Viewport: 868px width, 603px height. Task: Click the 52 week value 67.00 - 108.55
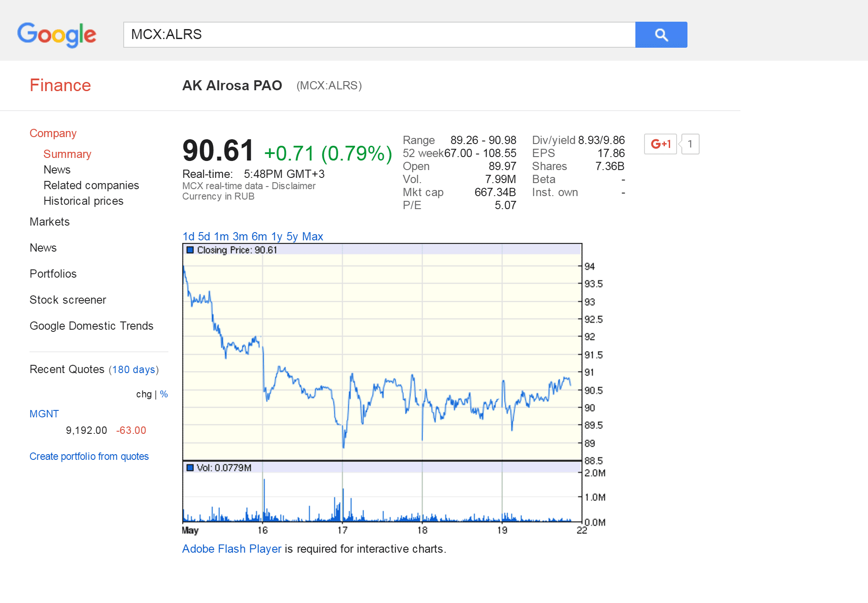480,153
